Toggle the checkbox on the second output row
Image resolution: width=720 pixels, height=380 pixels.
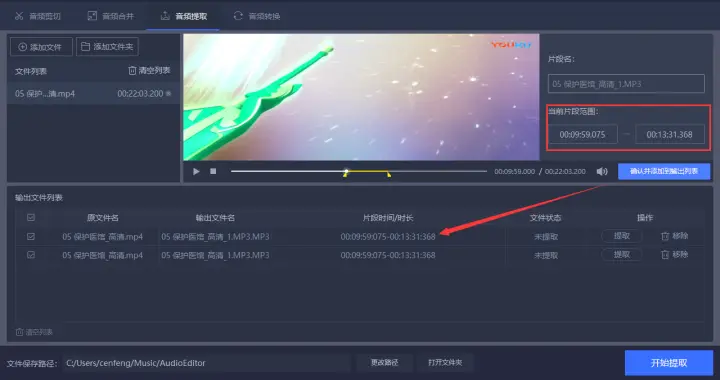[31, 255]
